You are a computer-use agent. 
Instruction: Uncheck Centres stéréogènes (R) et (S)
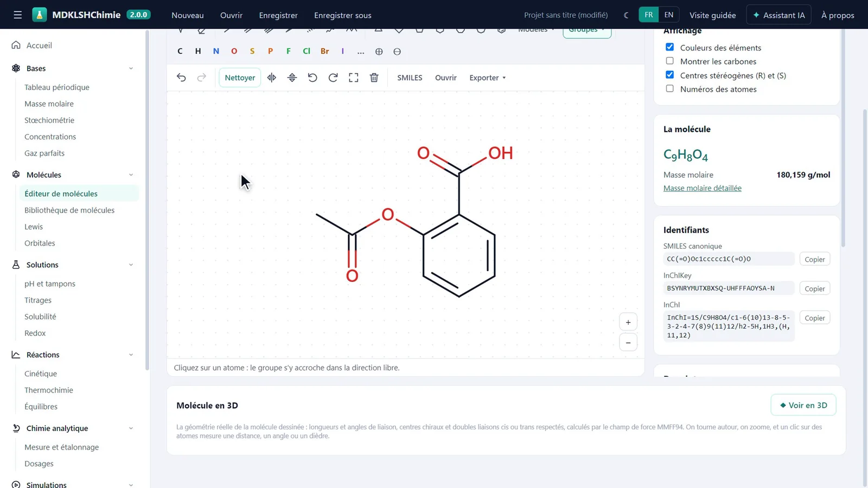point(670,75)
